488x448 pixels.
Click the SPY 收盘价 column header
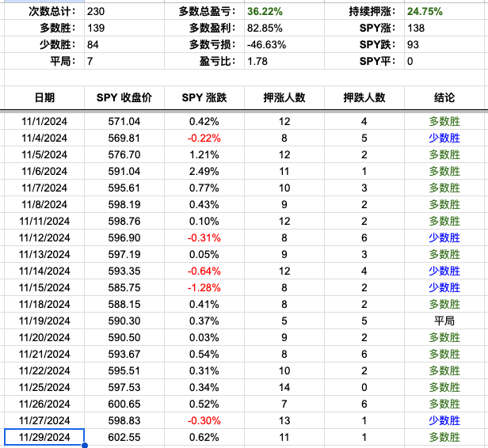tap(124, 97)
